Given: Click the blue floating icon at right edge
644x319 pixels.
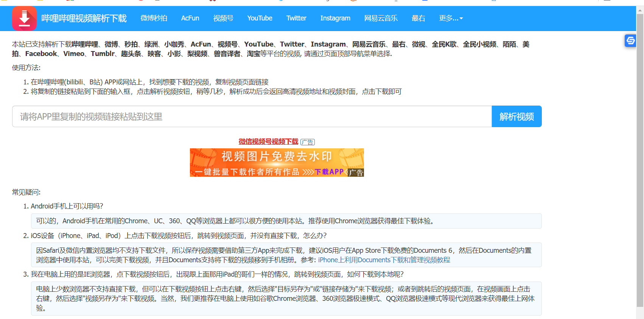Looking at the screenshot, I should tap(630, 40).
